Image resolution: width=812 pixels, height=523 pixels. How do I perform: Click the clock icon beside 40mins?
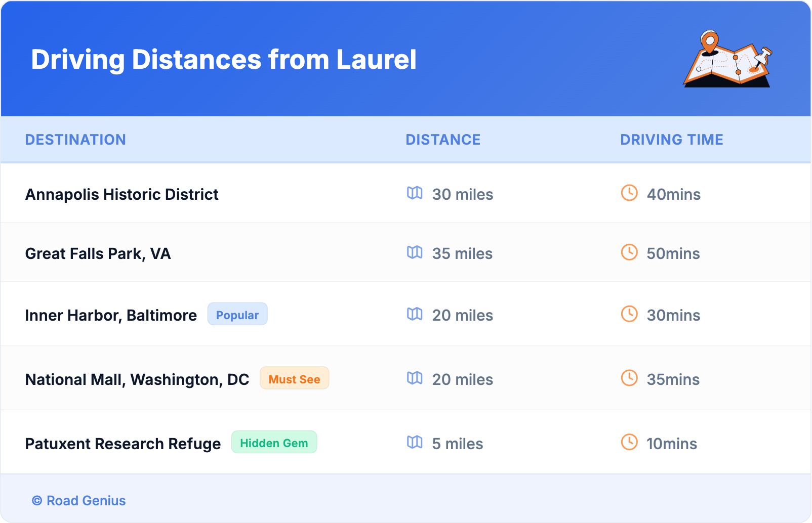(629, 193)
